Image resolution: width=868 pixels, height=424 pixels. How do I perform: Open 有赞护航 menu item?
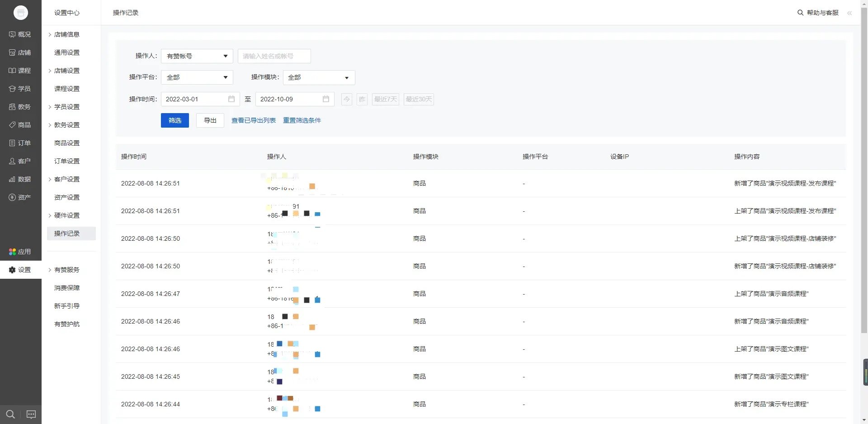pyautogui.click(x=67, y=324)
